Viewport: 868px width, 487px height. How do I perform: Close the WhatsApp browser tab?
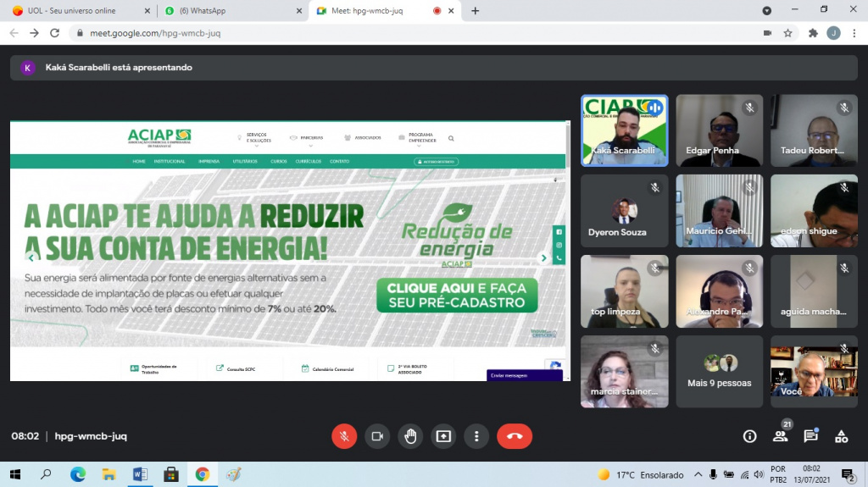(299, 10)
